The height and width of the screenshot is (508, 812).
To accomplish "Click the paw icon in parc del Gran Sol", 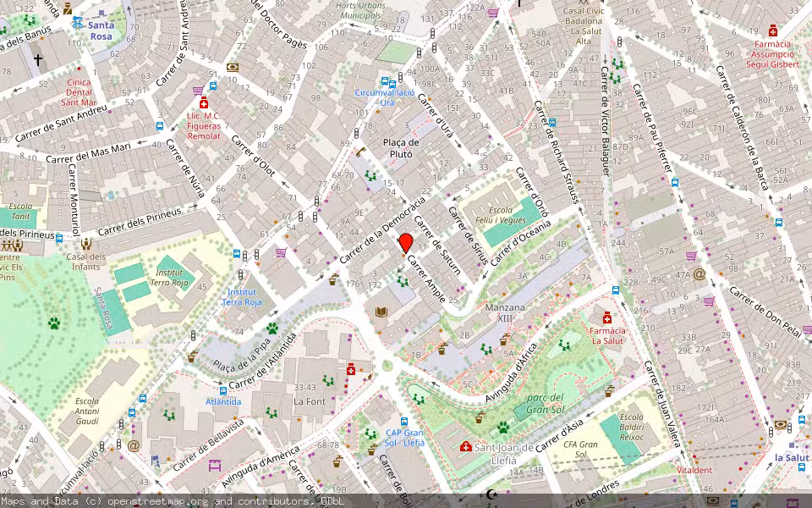I will pos(503,427).
